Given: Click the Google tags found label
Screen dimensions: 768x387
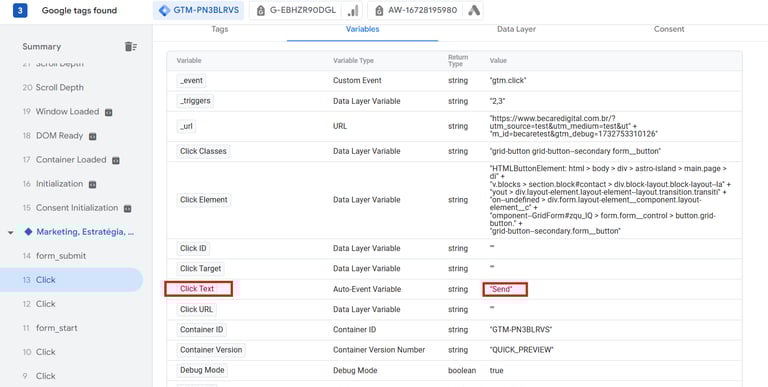Looking at the screenshot, I should coord(79,11).
